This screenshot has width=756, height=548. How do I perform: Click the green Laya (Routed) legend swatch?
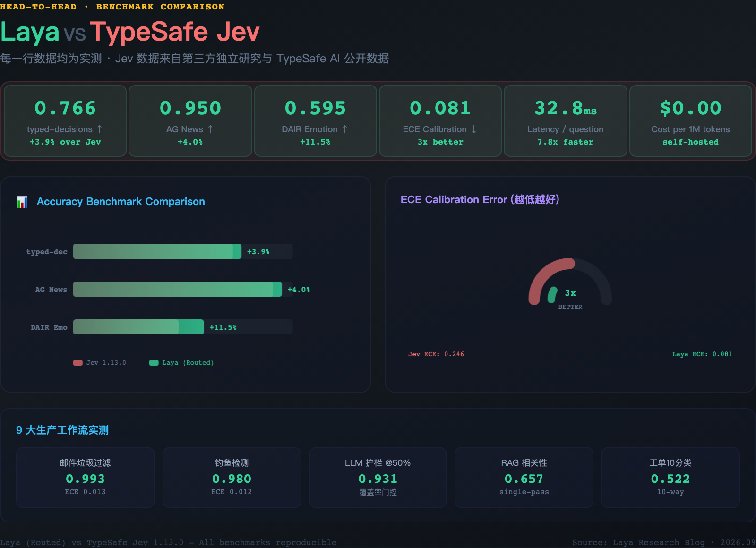click(x=154, y=363)
